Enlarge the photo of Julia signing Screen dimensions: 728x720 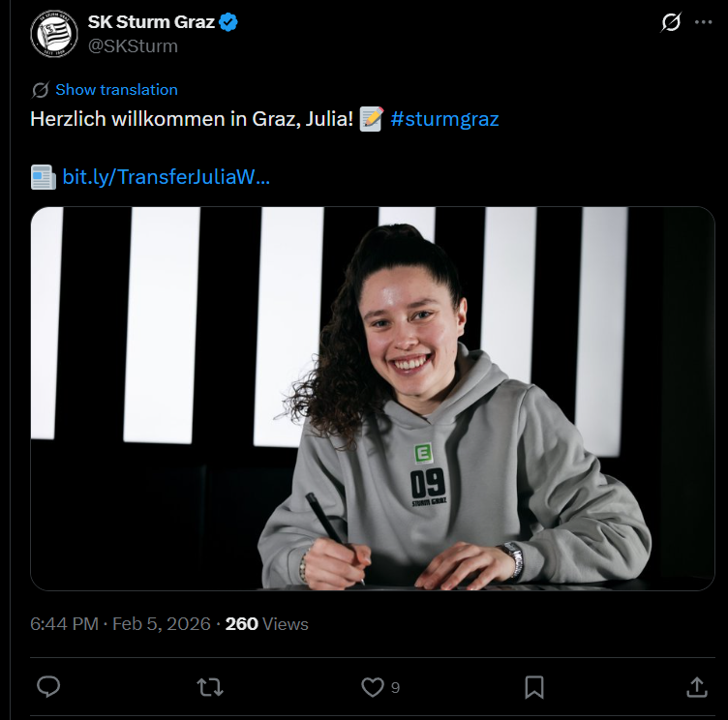373,398
